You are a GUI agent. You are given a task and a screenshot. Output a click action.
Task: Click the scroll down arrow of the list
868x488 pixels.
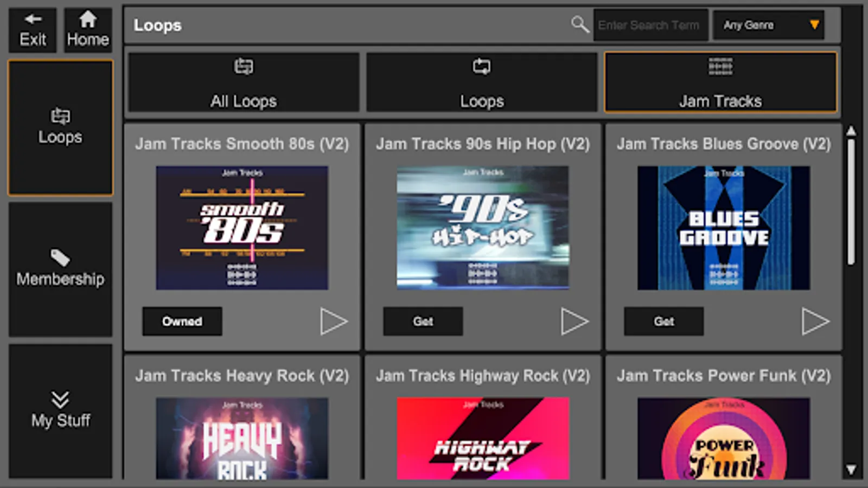pos(851,470)
